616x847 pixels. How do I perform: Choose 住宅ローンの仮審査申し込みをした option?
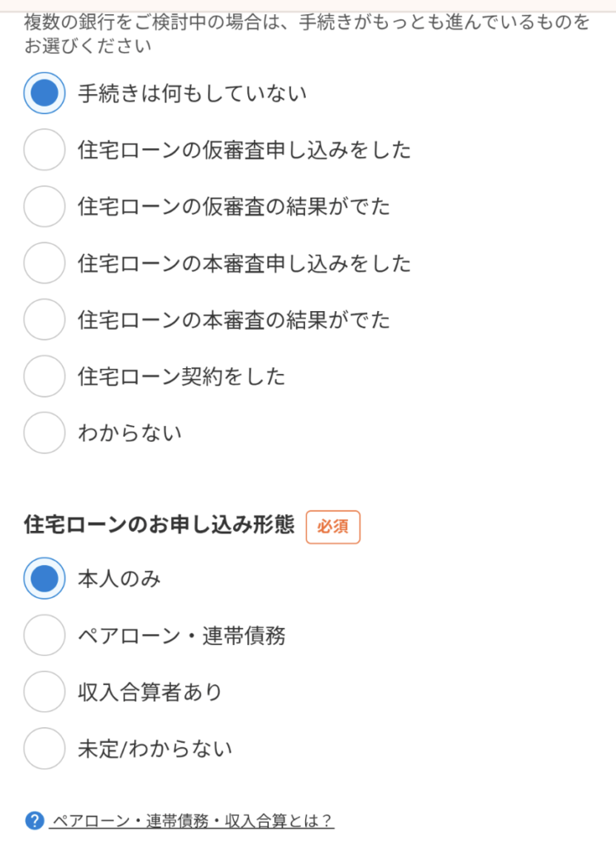tap(44, 150)
